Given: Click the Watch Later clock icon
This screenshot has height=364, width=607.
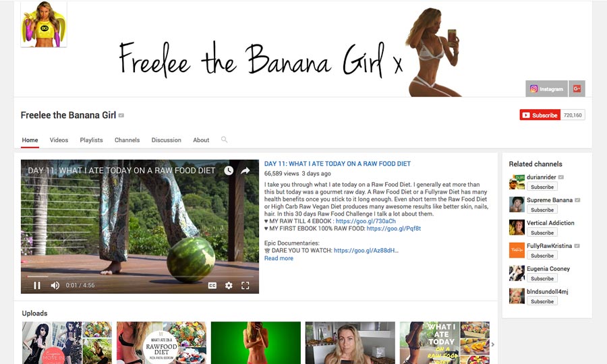Looking at the screenshot, I should (229, 171).
